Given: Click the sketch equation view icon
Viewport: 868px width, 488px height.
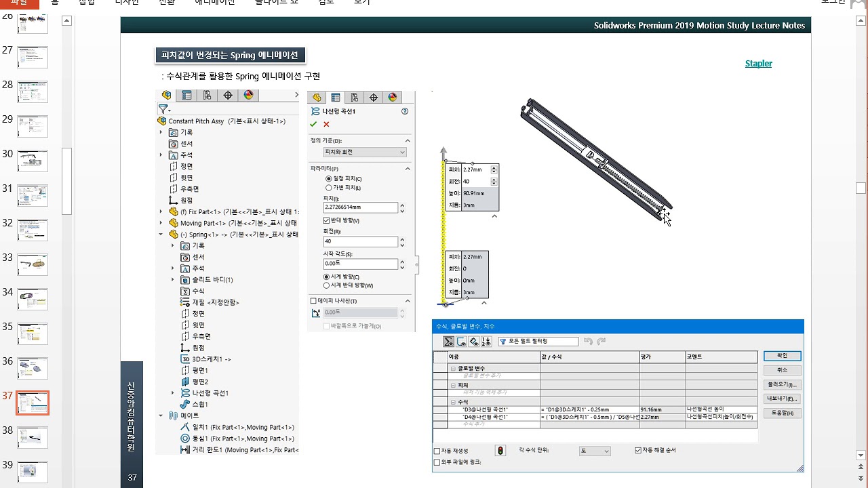Looking at the screenshot, I should click(x=461, y=342).
